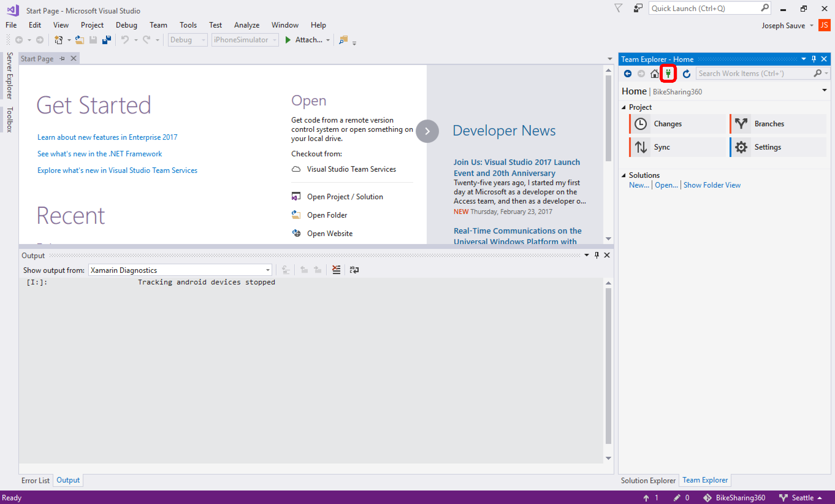Open the Sync tile
The width and height of the screenshot is (835, 504).
(677, 147)
